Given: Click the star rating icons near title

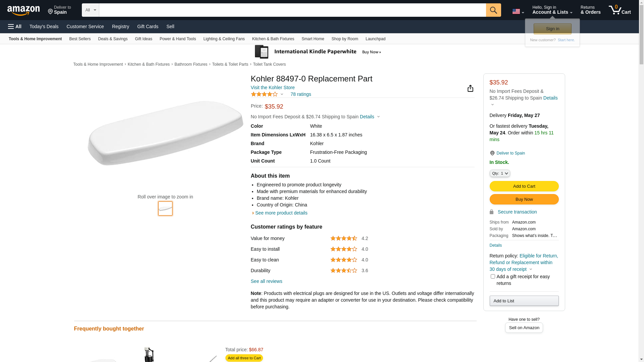Looking at the screenshot, I should (x=264, y=94).
